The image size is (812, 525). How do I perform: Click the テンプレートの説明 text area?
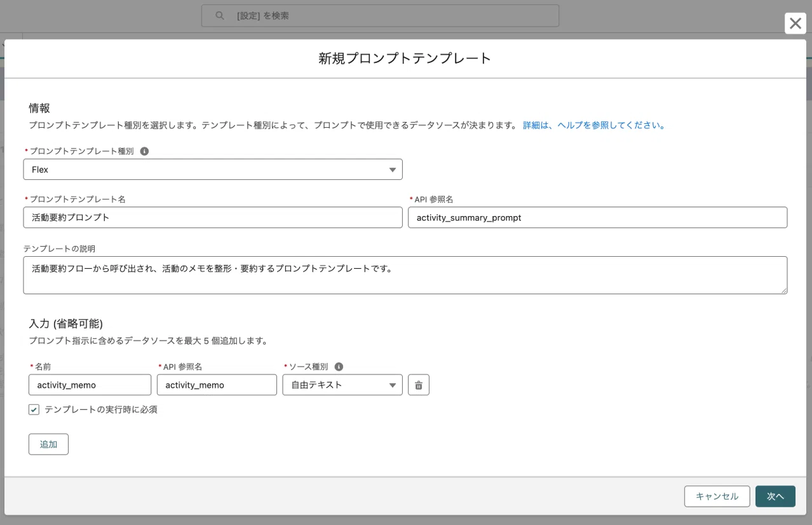click(x=405, y=275)
